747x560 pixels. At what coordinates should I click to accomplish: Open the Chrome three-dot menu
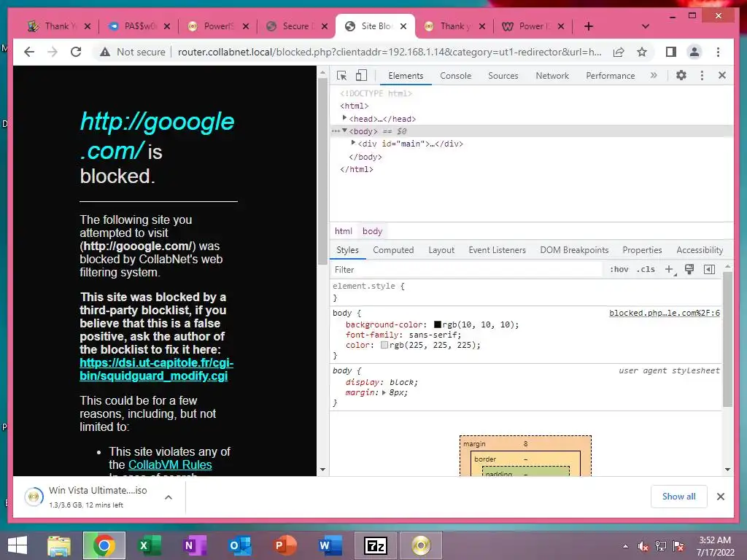(x=718, y=52)
